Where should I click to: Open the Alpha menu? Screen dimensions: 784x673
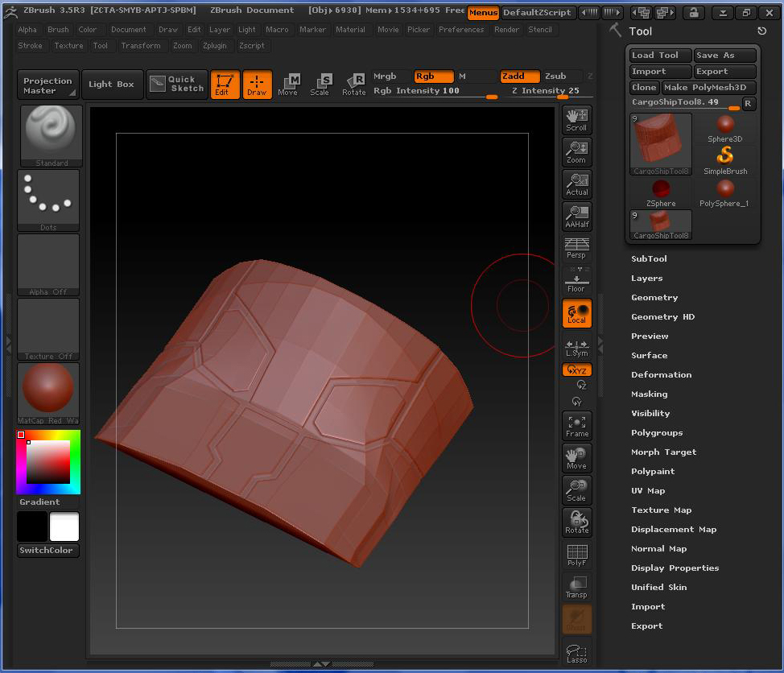[x=27, y=30]
